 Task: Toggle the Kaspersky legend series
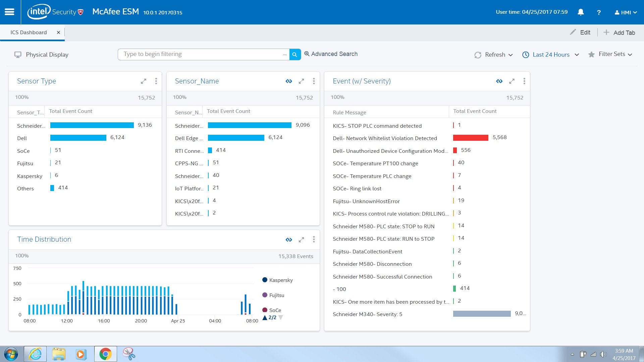277,280
